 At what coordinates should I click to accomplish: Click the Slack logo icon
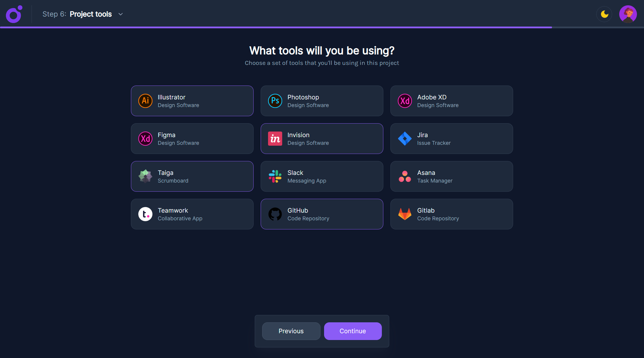275,176
